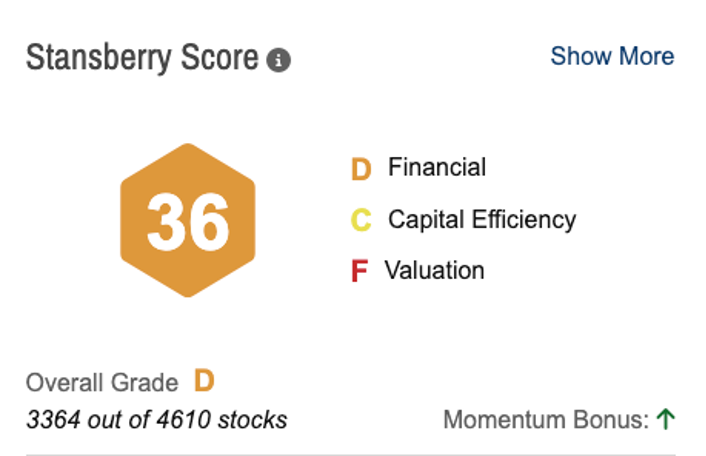The width and height of the screenshot is (706, 456).
Task: Click the Momentum Bonus label text
Action: point(545,420)
